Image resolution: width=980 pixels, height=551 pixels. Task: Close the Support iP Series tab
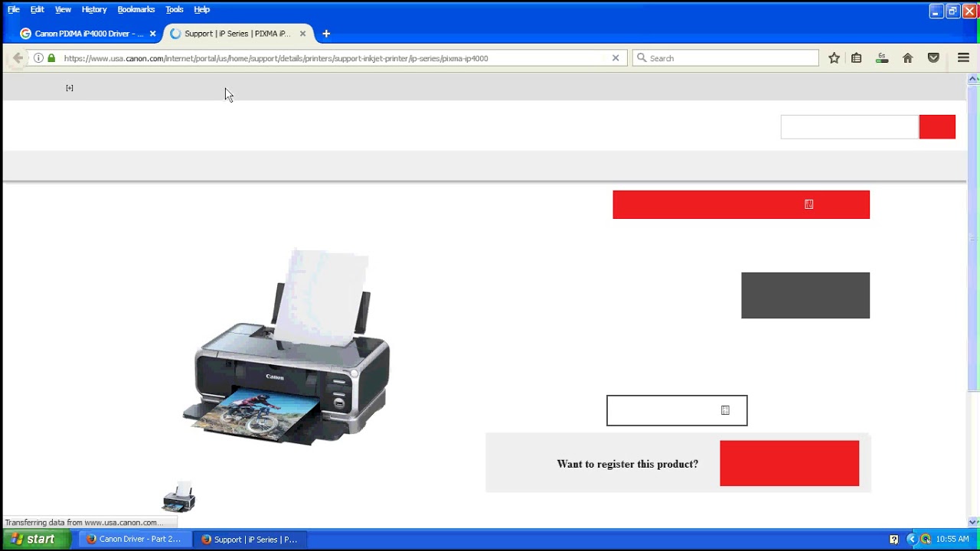point(302,34)
